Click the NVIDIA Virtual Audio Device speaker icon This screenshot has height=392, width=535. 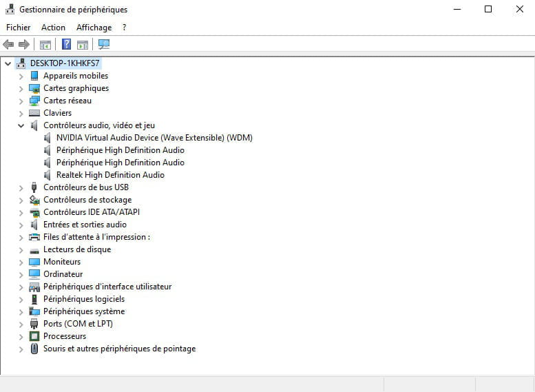[47, 138]
